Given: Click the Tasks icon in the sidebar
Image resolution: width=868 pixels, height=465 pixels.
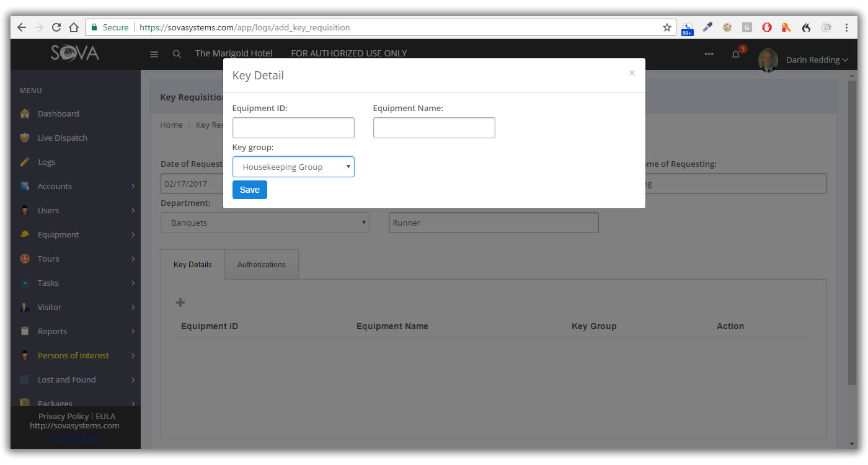Looking at the screenshot, I should point(25,283).
